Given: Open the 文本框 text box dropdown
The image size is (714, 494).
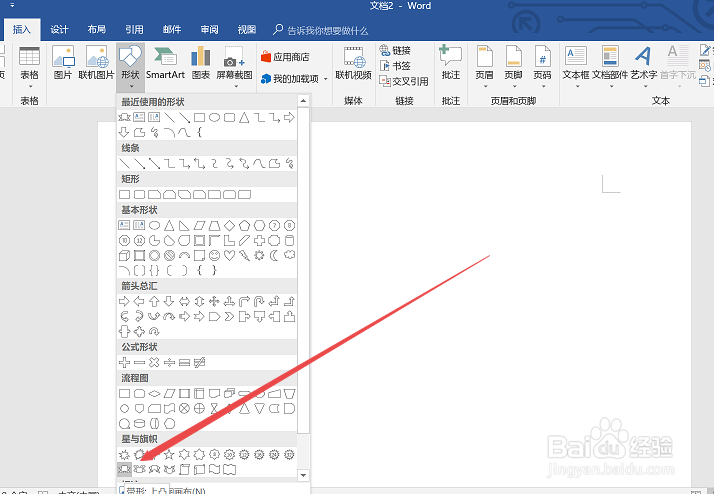Looking at the screenshot, I should 576,66.
